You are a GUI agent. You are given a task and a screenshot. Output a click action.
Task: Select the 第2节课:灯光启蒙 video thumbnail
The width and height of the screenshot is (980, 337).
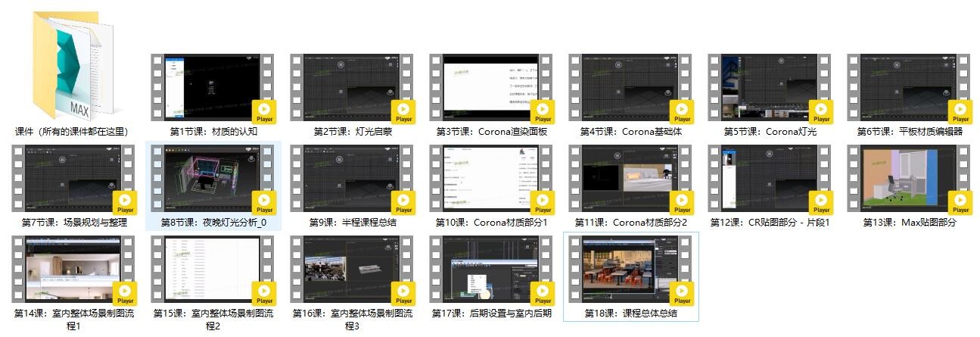[x=352, y=88]
